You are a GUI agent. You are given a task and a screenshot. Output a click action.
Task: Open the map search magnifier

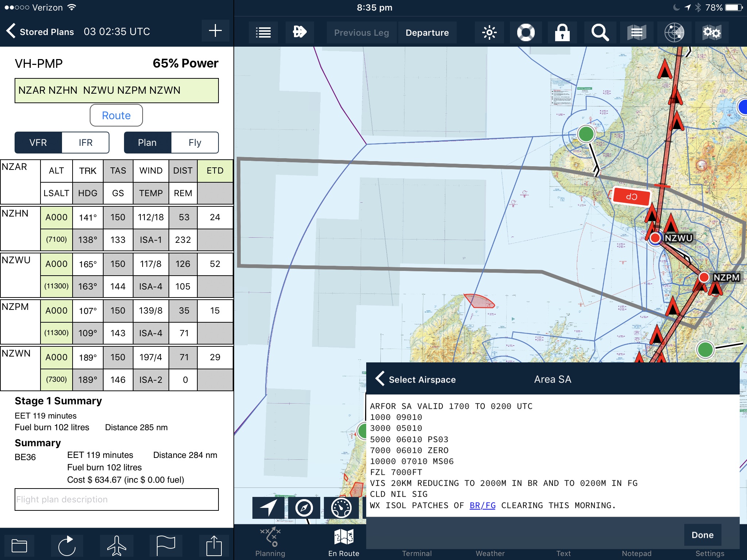600,33
